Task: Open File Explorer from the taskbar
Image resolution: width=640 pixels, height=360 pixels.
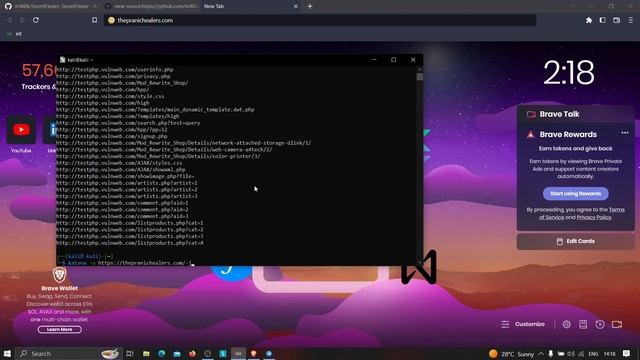Action: [x=146, y=353]
